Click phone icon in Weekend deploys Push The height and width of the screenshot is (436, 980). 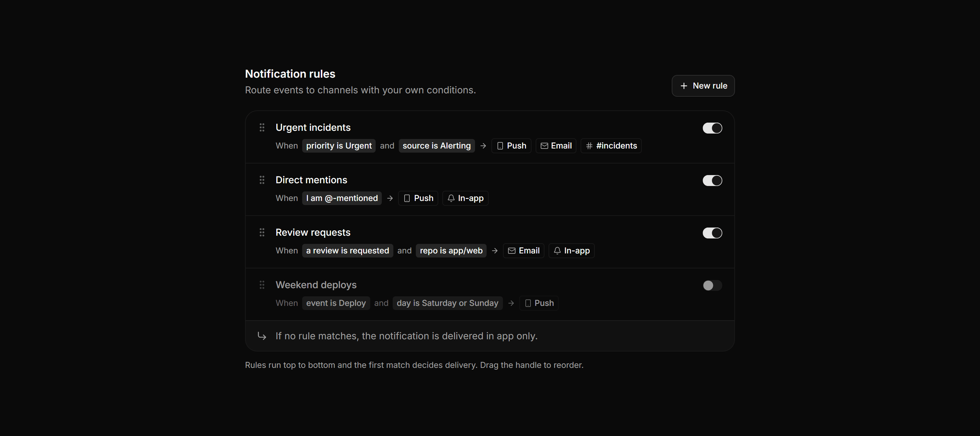pyautogui.click(x=528, y=303)
